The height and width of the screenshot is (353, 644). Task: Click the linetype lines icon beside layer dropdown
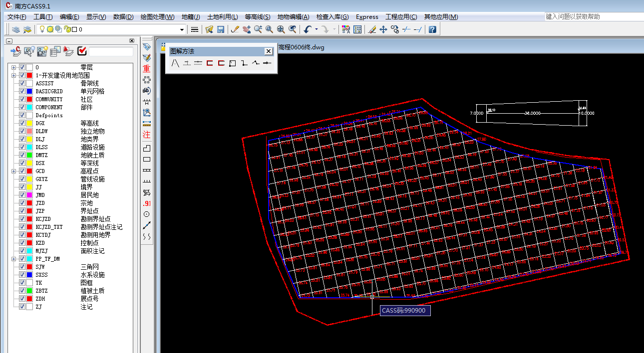click(x=195, y=29)
